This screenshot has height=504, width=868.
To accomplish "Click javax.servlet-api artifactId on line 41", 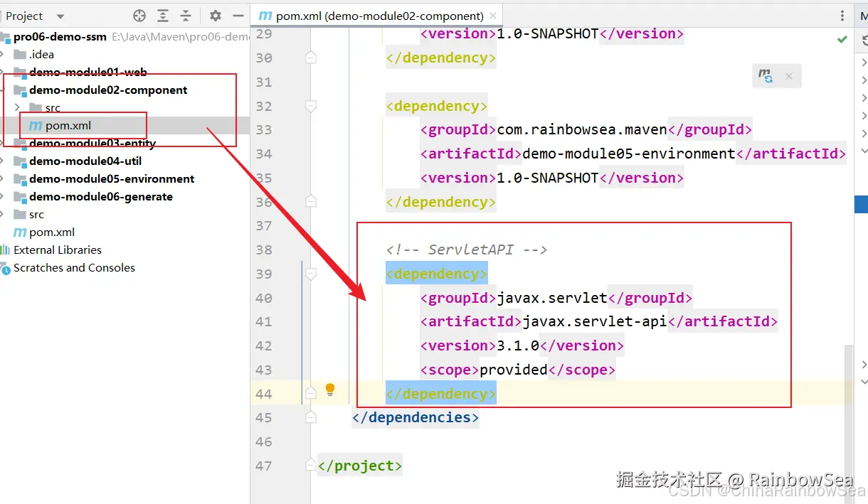I will pos(595,321).
